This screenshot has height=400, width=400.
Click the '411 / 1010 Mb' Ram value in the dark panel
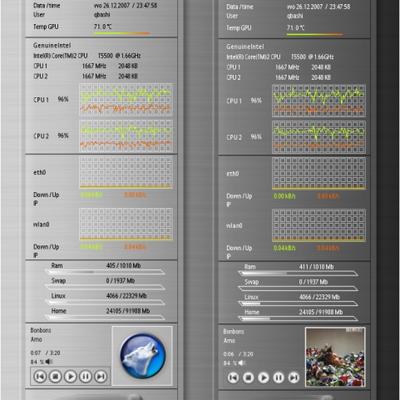[x=316, y=267]
